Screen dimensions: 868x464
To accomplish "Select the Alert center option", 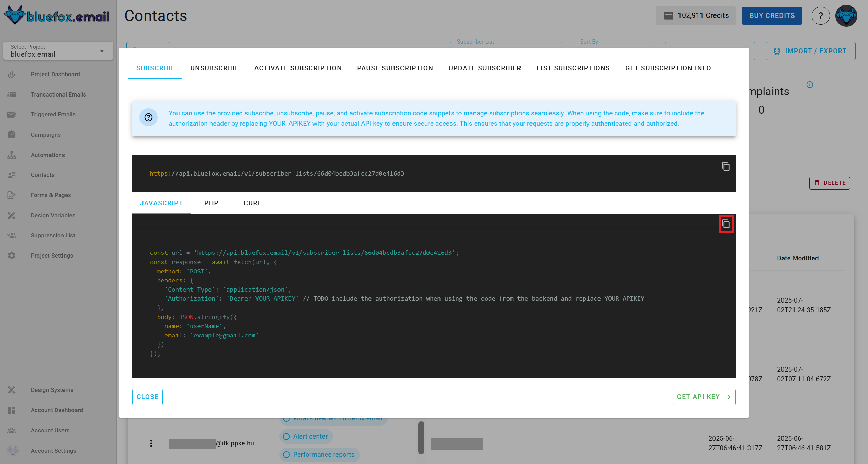I will pos(306,436).
